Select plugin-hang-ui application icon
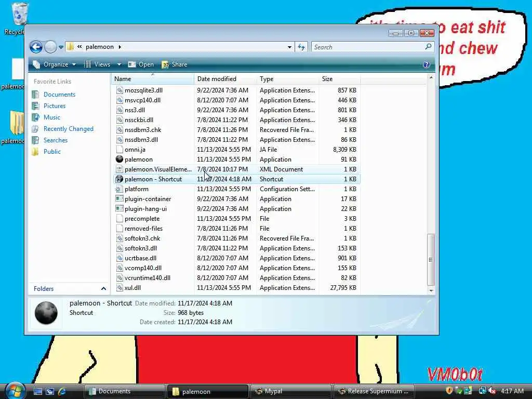The height and width of the screenshot is (399, 532). (x=119, y=208)
